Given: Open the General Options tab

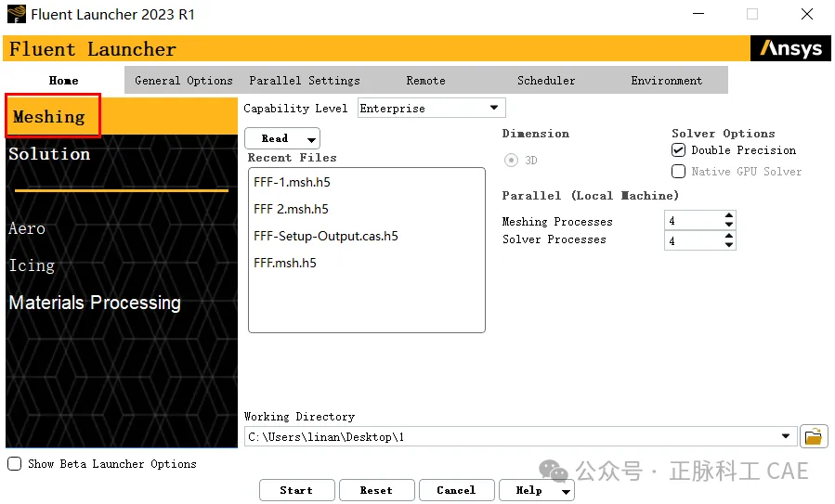Looking at the screenshot, I should click(184, 81).
